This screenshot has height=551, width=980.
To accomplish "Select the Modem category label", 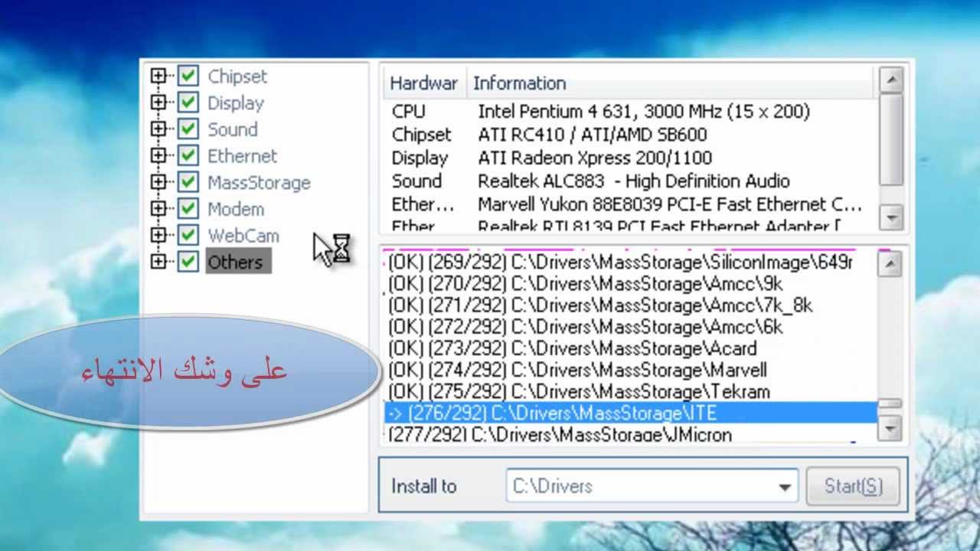I will pos(236,209).
